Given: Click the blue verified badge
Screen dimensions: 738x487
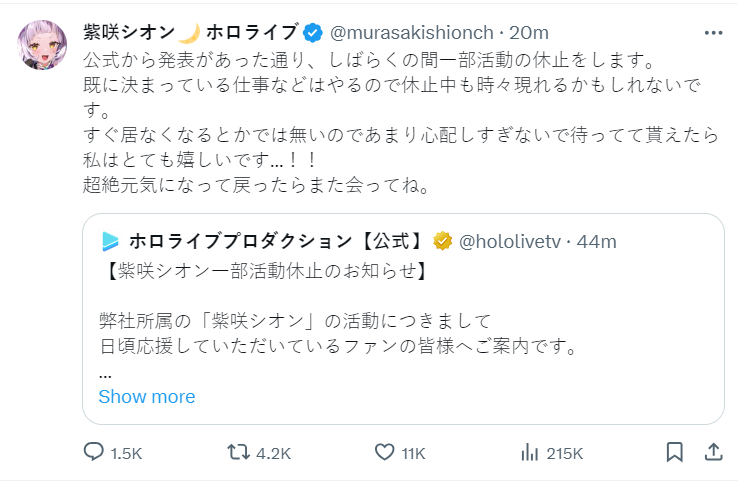Looking at the screenshot, I should click(x=314, y=32).
